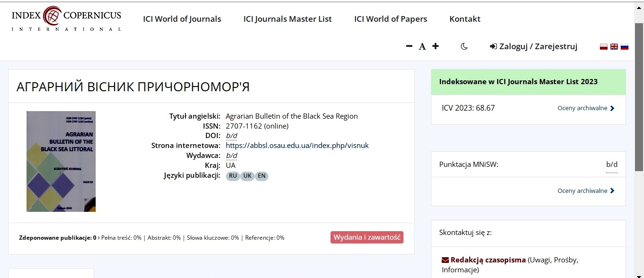
Task: Open Zaloguj / Zarejestruj login link
Action: click(x=534, y=46)
